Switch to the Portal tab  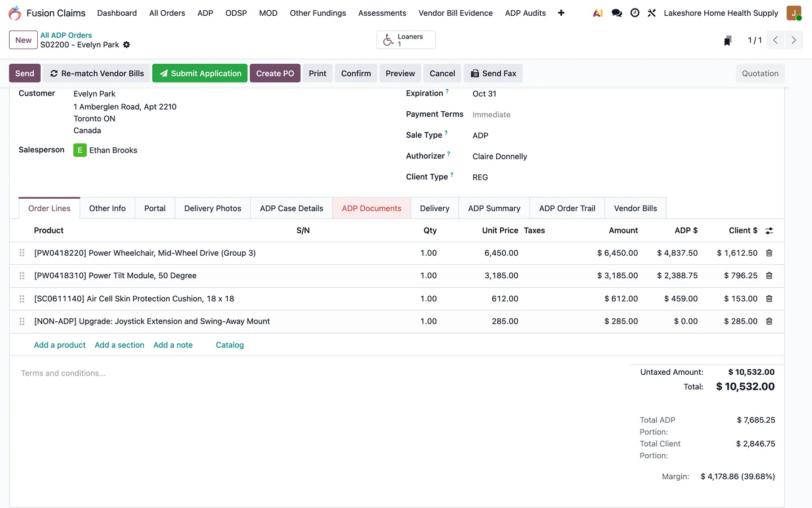click(x=155, y=208)
